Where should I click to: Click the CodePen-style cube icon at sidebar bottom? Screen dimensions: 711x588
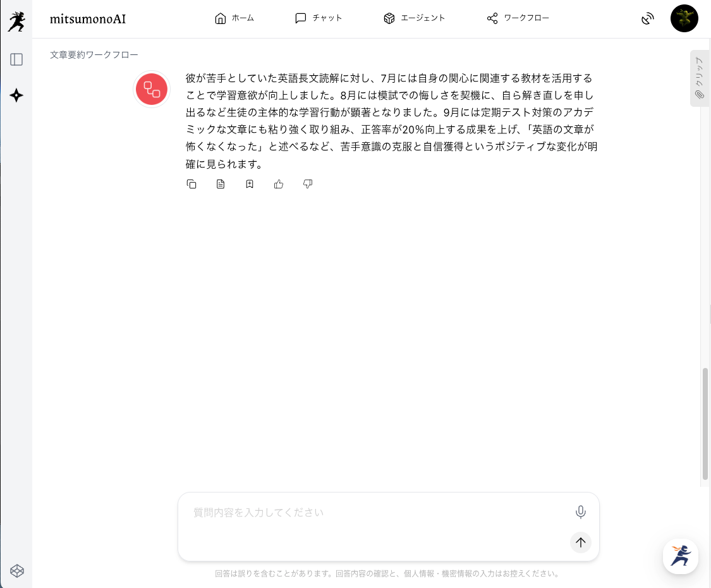16,570
